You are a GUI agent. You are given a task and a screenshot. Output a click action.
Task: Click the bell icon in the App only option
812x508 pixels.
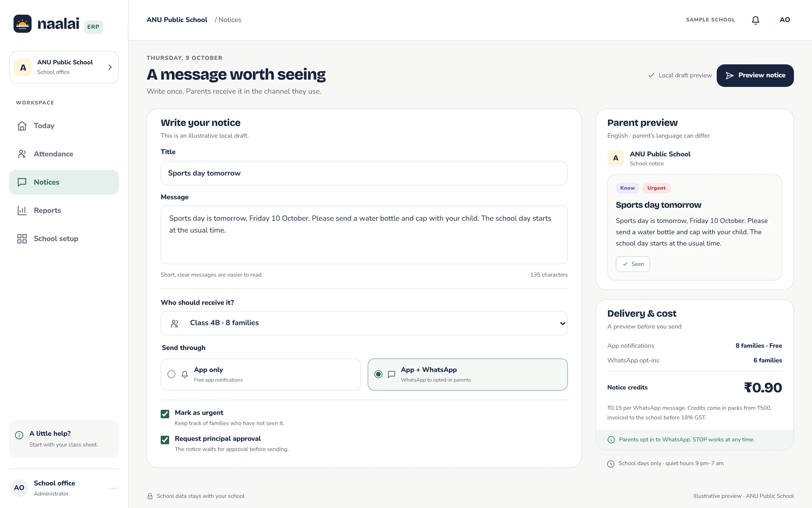[x=185, y=374]
